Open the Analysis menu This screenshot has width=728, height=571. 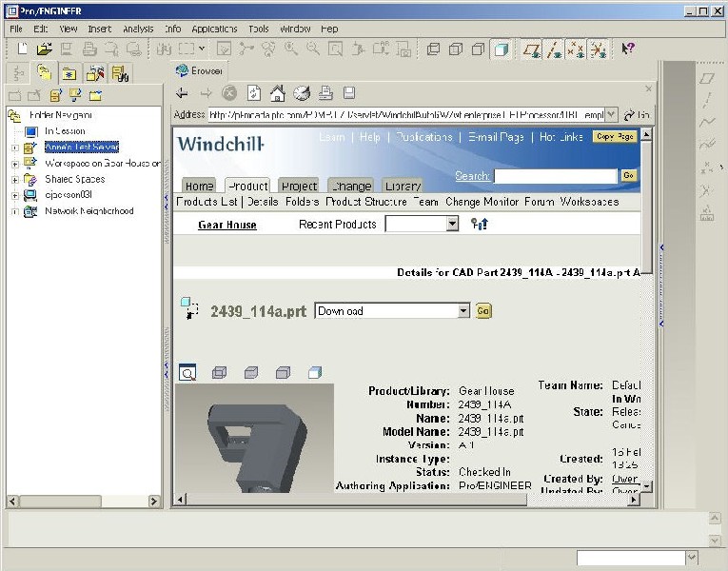pyautogui.click(x=138, y=29)
